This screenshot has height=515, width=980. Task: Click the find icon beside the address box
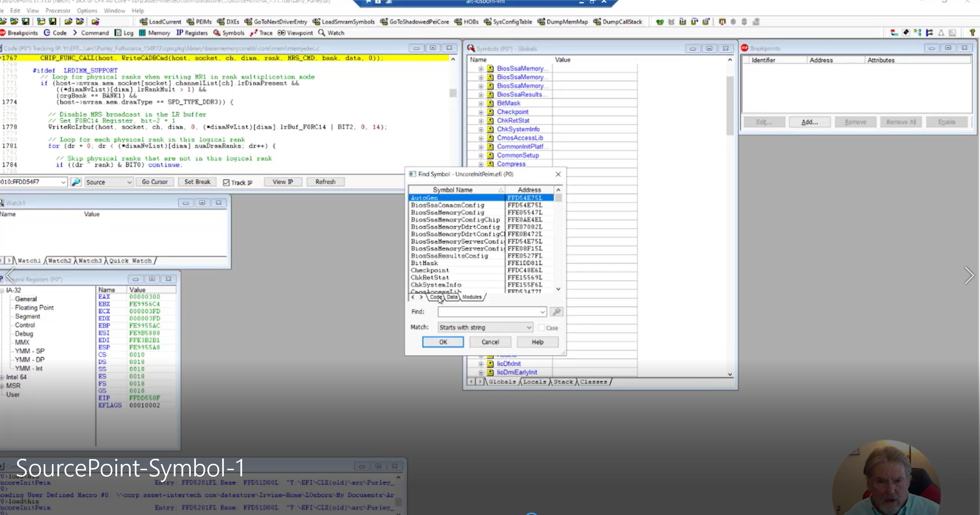pos(76,182)
